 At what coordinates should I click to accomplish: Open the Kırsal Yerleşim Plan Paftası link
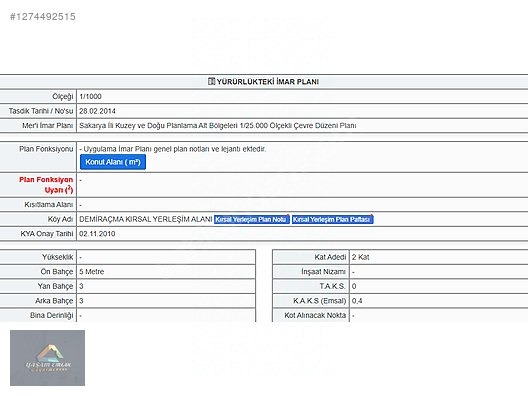pos(332,220)
